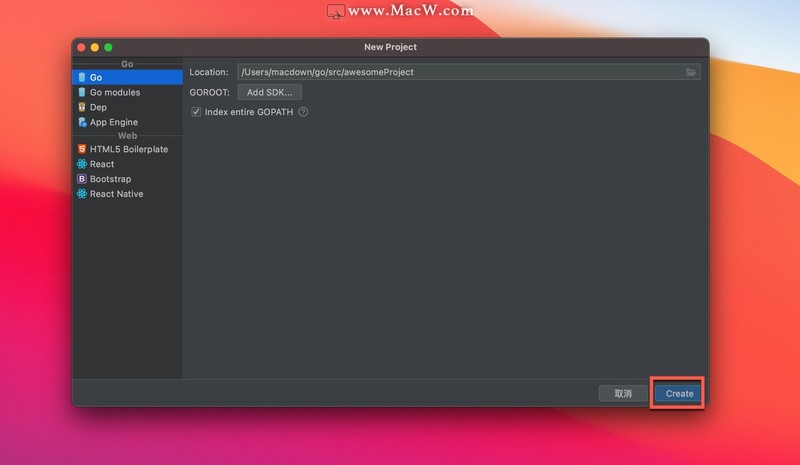Screen dimensions: 800x465
Task: Select the Go modules project type
Action: point(127,92)
